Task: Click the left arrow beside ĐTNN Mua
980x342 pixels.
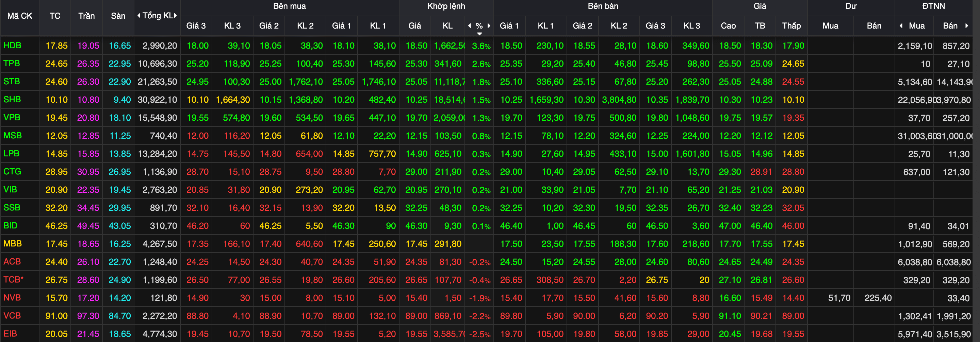Action: 901,25
